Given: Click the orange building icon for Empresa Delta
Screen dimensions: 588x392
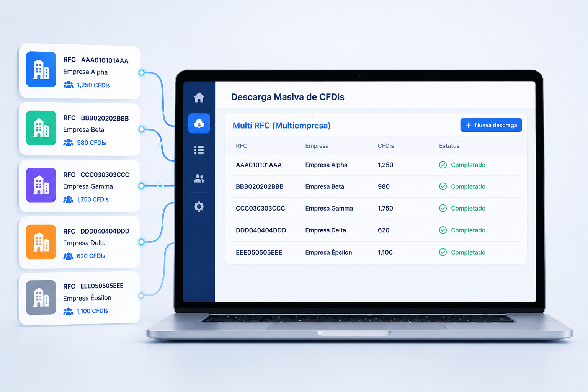Looking at the screenshot, I should pyautogui.click(x=41, y=242).
